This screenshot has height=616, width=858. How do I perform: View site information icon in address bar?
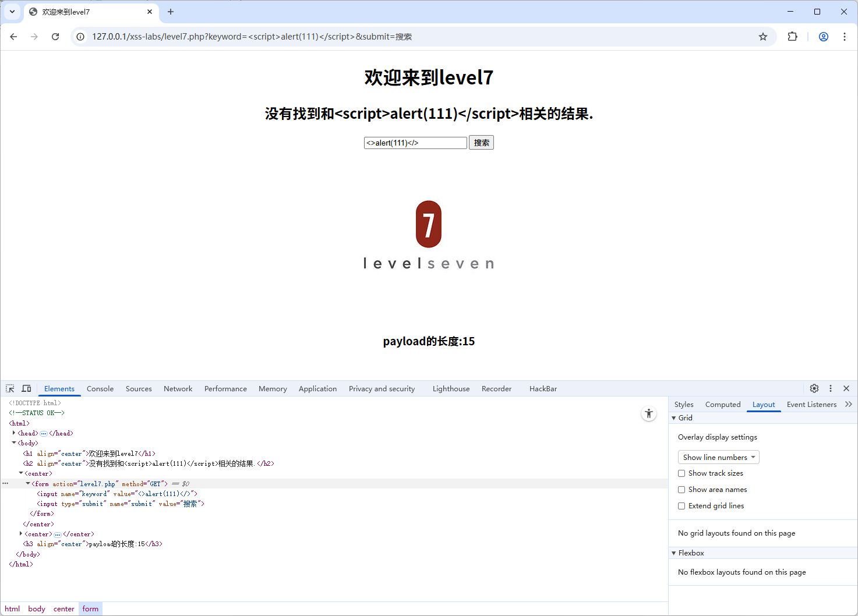[81, 37]
